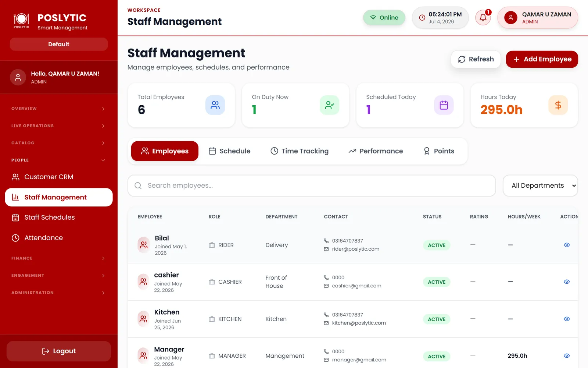Viewport: 588px width, 368px height.
Task: Click cashier's employee avatar icon
Action: pos(143,282)
